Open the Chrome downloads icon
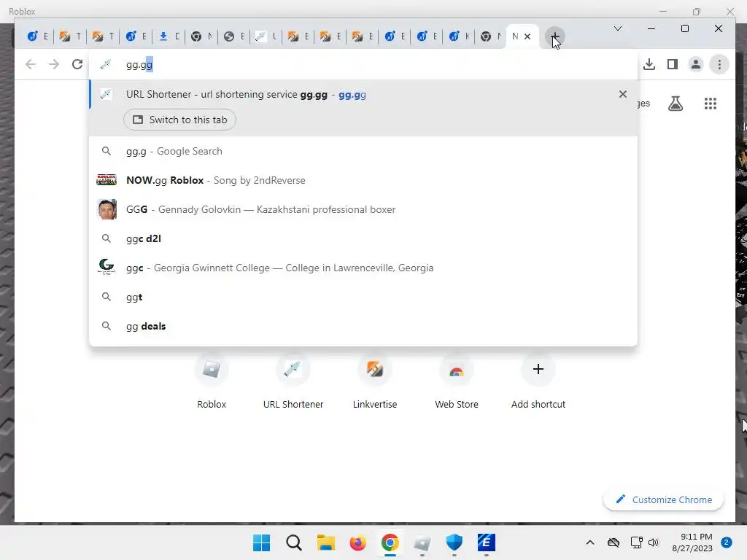Screen dimensions: 747x560 [x=649, y=64]
